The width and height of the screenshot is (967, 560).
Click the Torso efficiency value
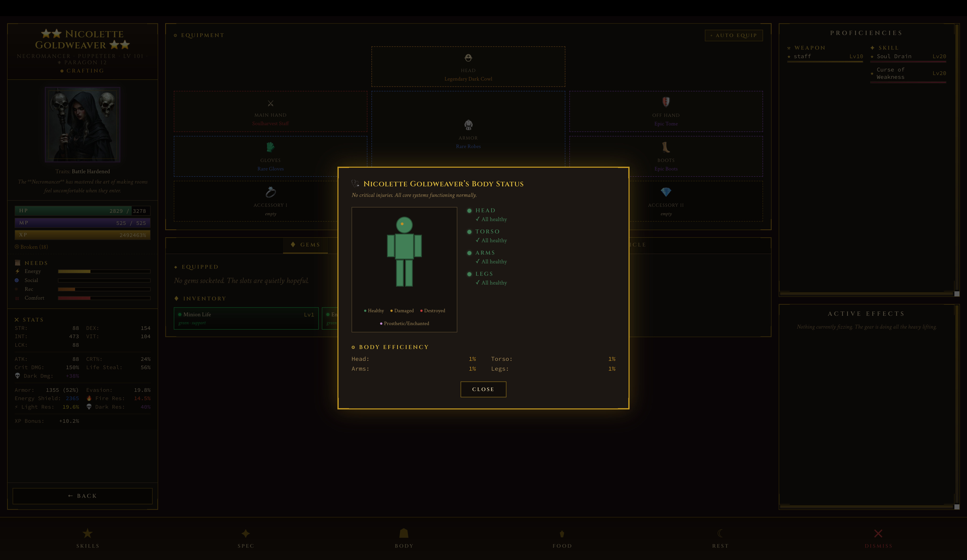pos(612,359)
